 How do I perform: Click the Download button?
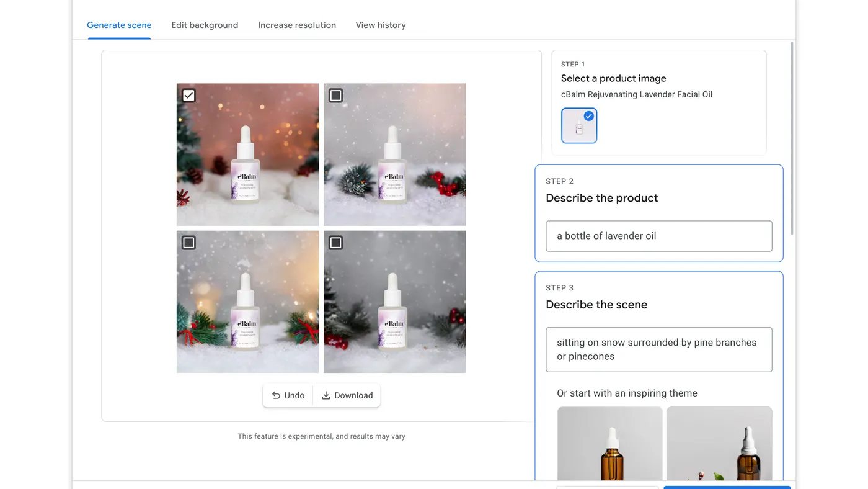click(347, 395)
